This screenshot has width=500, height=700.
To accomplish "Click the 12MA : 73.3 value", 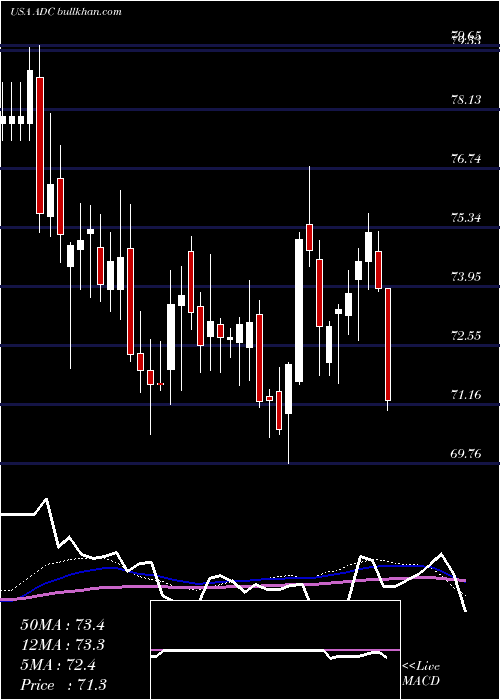I will pos(62,645).
